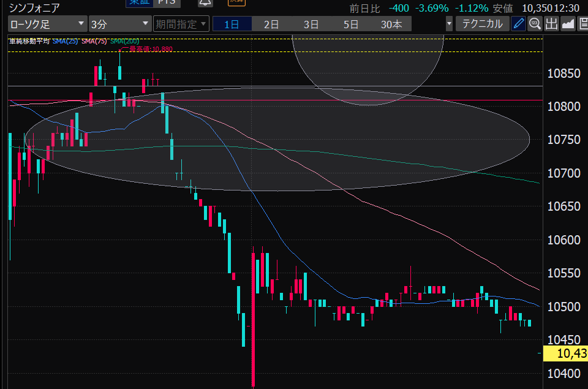Click the rightmost panel icon in toolbar
The width and height of the screenshot is (588, 389).
coord(583,25)
